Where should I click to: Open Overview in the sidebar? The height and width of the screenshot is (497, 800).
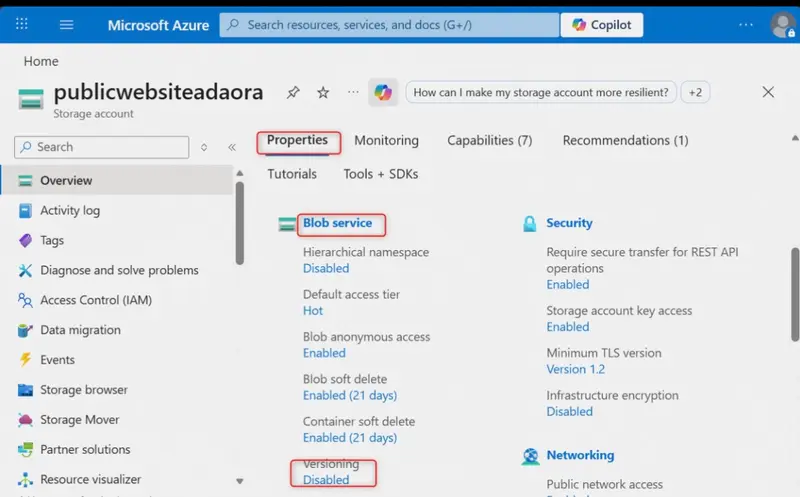coord(117,180)
